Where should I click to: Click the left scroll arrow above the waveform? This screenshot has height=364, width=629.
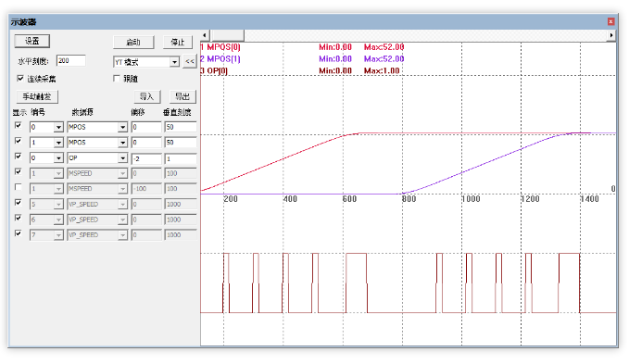tap(205, 35)
